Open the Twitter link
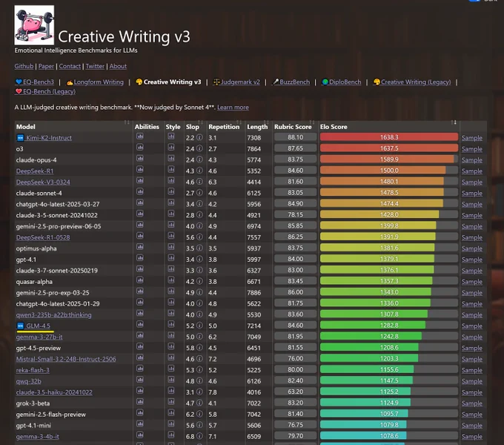Viewport: 504px width, 445px height. point(95,66)
